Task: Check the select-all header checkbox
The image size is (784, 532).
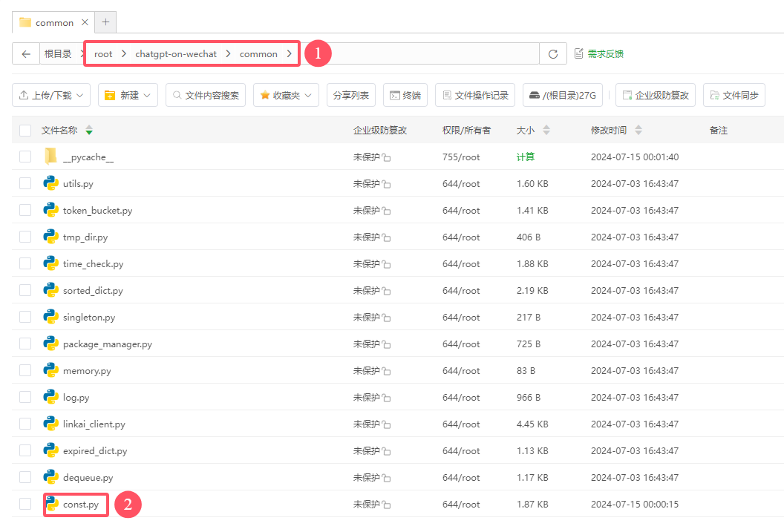Action: coord(25,131)
